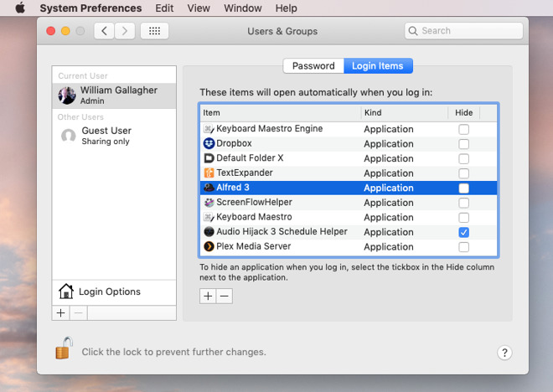Tick the Hide checkbox for Alfred 3
553x392 pixels.
coord(464,188)
